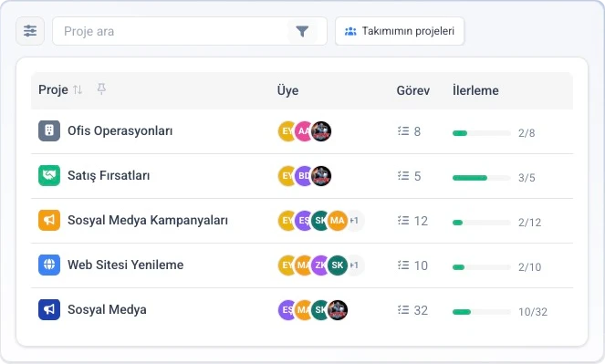Open the Sosyal Medya Kampanyaları project
Viewport: 605px width, 364px height.
(x=148, y=220)
